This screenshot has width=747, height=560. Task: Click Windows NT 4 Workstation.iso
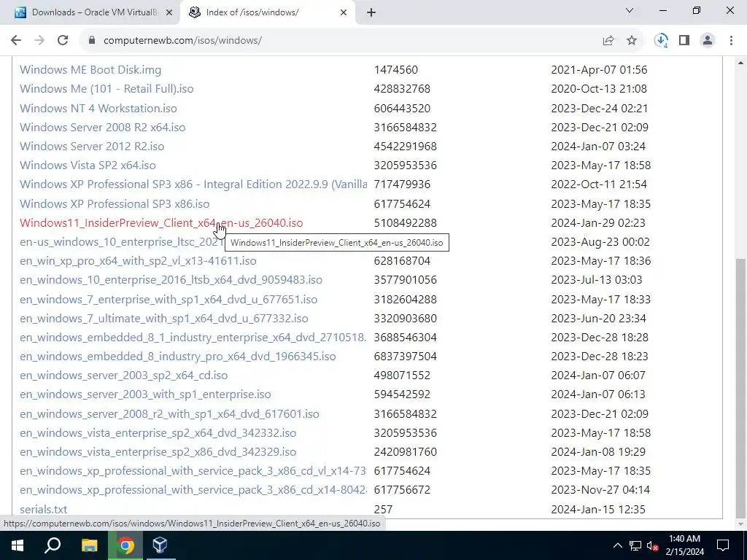click(98, 108)
